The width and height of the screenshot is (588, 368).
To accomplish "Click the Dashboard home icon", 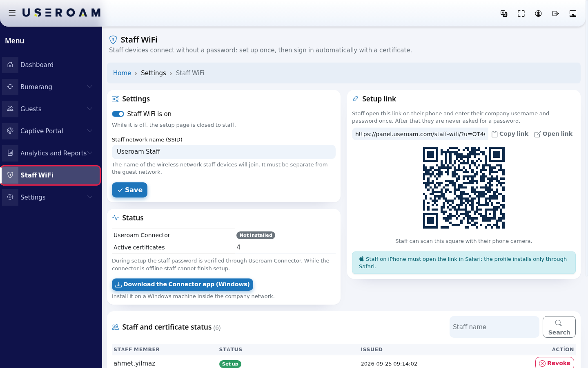I will [10, 65].
